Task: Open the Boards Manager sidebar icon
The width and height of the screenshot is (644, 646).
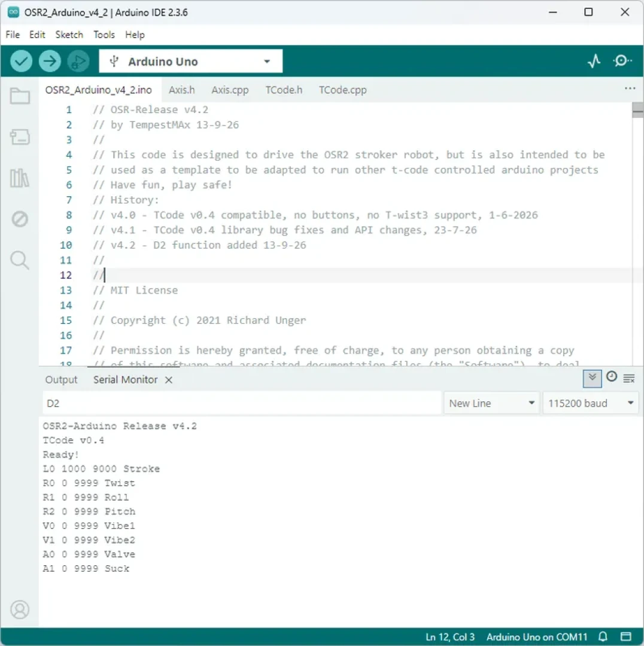Action: tap(20, 137)
